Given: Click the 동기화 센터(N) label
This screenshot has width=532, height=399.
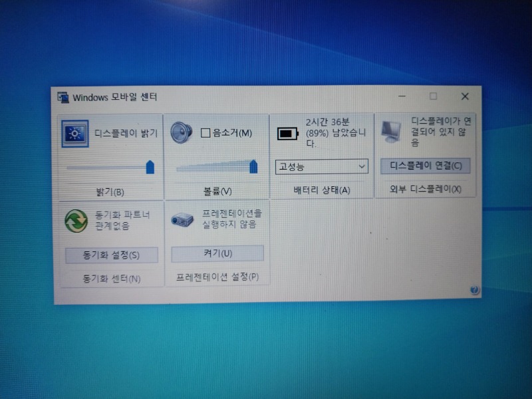Looking at the screenshot, I should 112,279.
